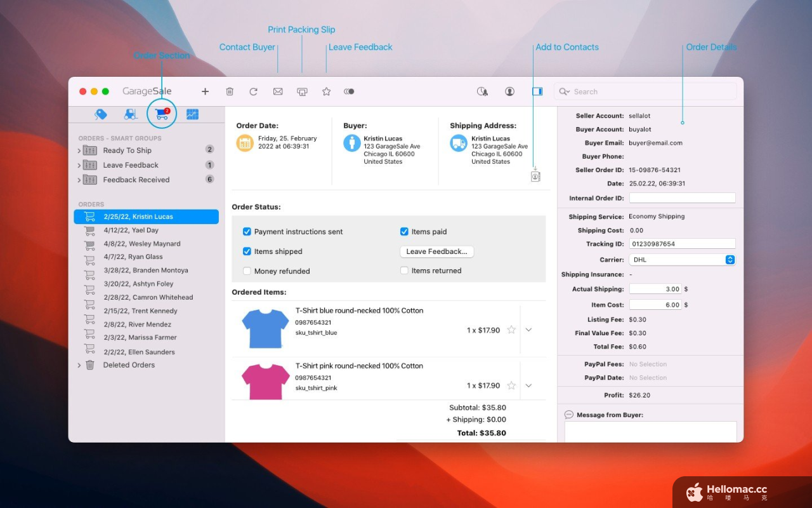This screenshot has height=508, width=812.
Task: Open the inventory forklift section tab
Action: click(x=131, y=114)
